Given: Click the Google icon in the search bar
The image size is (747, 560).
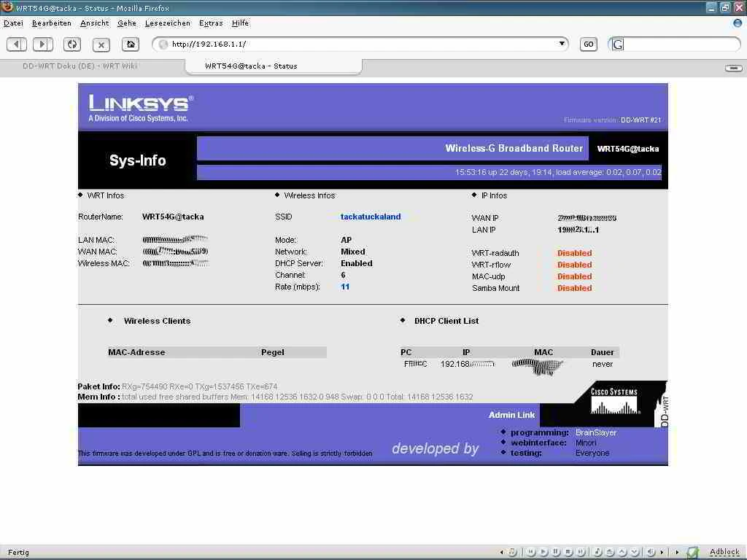Looking at the screenshot, I should tap(617, 44).
